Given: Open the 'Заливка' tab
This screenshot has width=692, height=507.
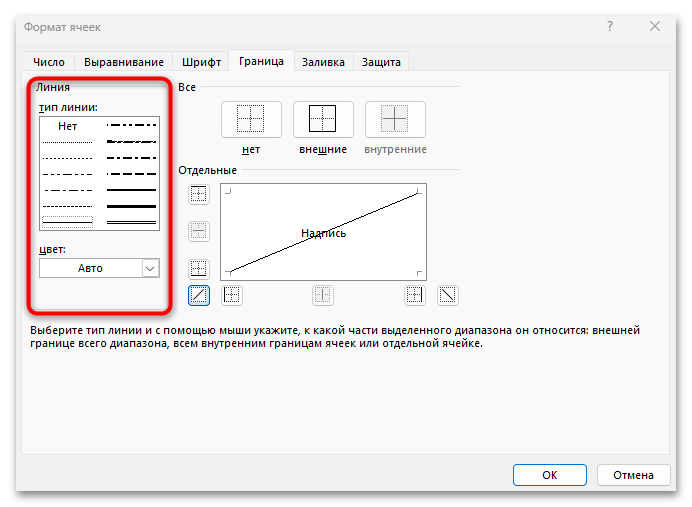Looking at the screenshot, I should click(x=323, y=62).
